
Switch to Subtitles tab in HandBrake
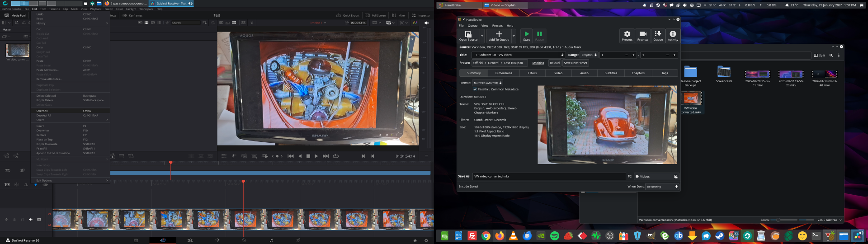611,73
